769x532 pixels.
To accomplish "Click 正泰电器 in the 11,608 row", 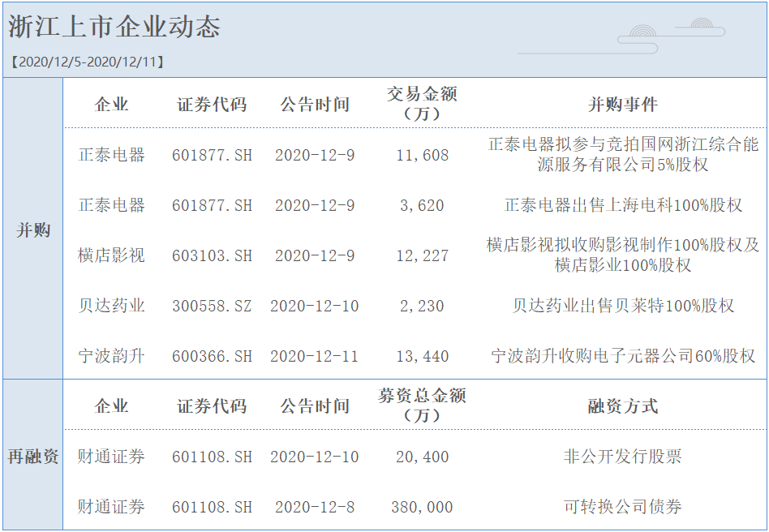I will pyautogui.click(x=111, y=155).
